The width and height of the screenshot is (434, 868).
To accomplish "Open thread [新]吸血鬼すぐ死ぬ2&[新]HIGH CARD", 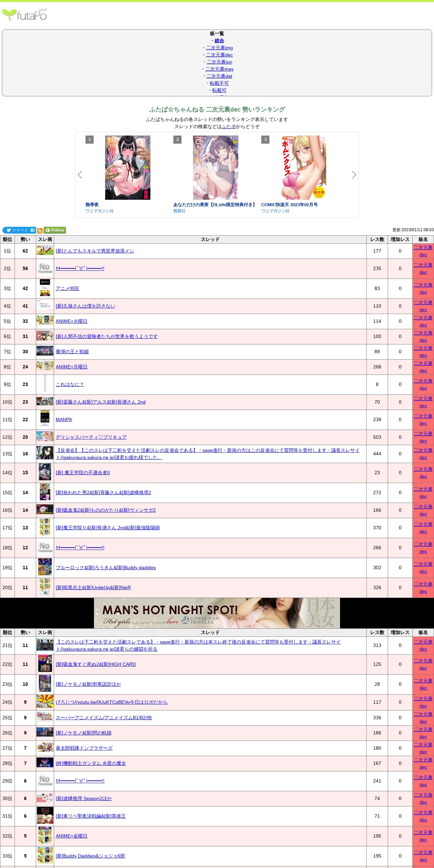I will point(96,664).
